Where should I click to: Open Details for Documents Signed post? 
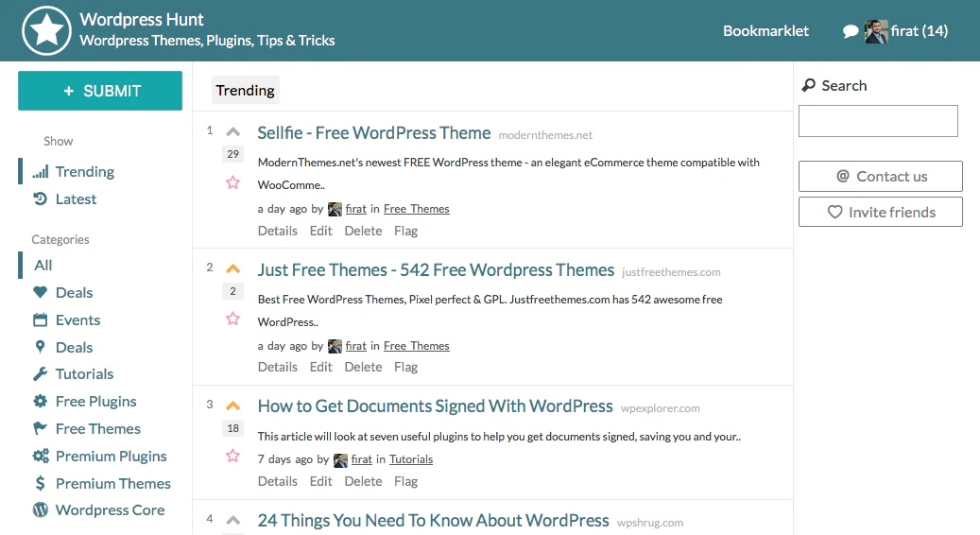coord(278,481)
